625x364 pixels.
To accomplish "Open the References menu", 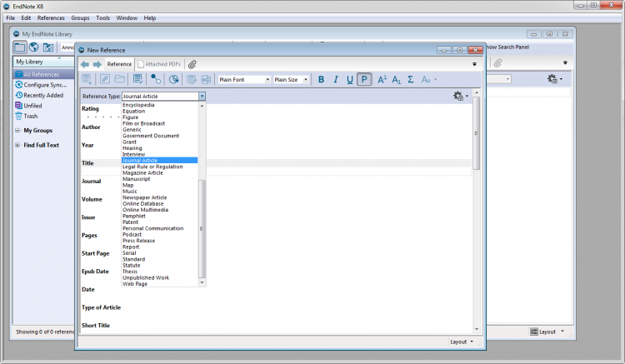I will pos(51,18).
